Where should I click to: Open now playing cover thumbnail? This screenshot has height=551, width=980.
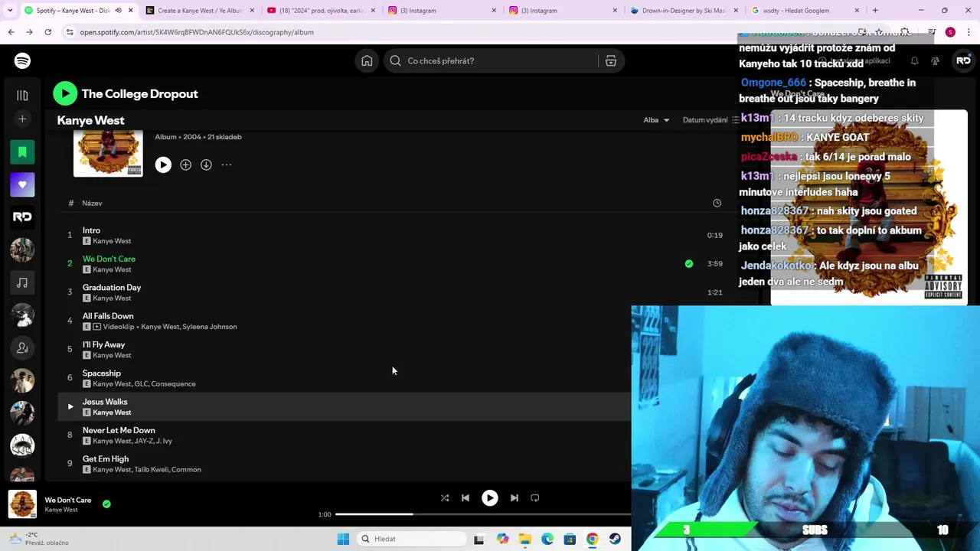point(22,504)
